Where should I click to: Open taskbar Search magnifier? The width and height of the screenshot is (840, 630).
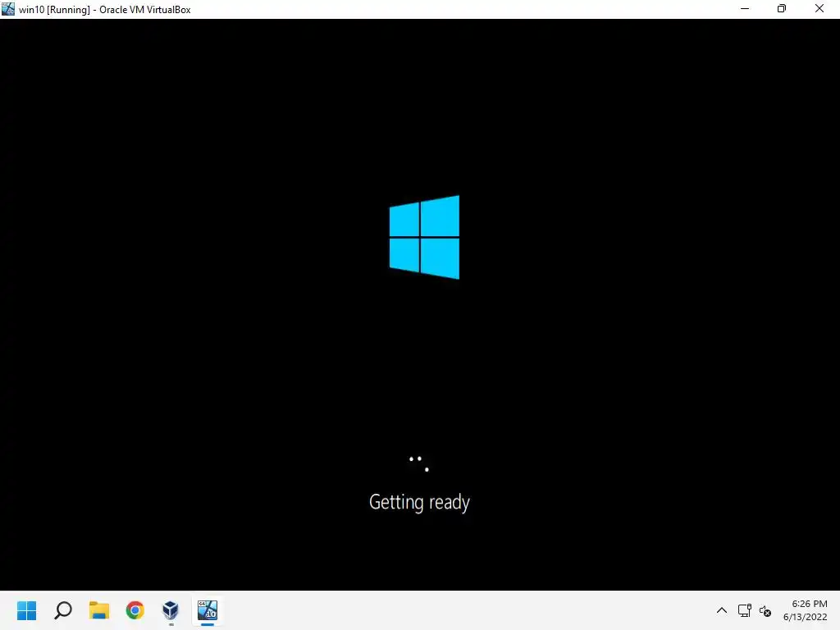tap(63, 610)
